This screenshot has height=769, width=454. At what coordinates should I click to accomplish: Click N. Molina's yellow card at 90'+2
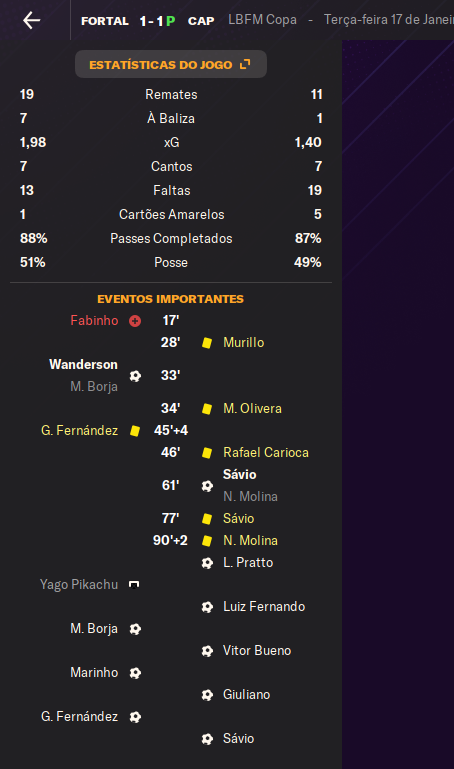coord(207,541)
